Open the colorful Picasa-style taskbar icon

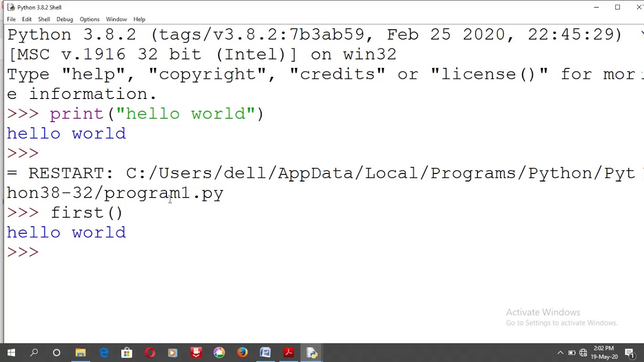pyautogui.click(x=219, y=353)
